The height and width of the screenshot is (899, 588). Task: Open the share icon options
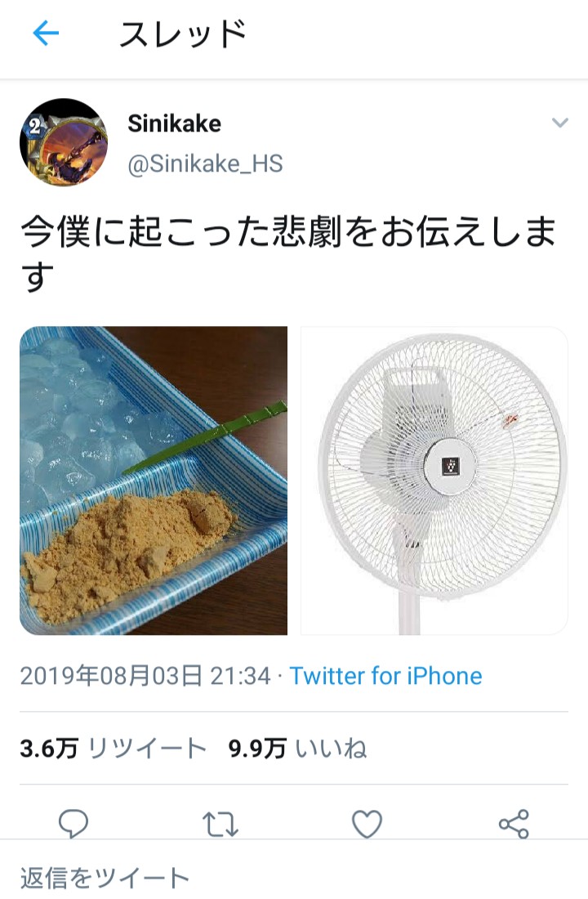[x=514, y=824]
